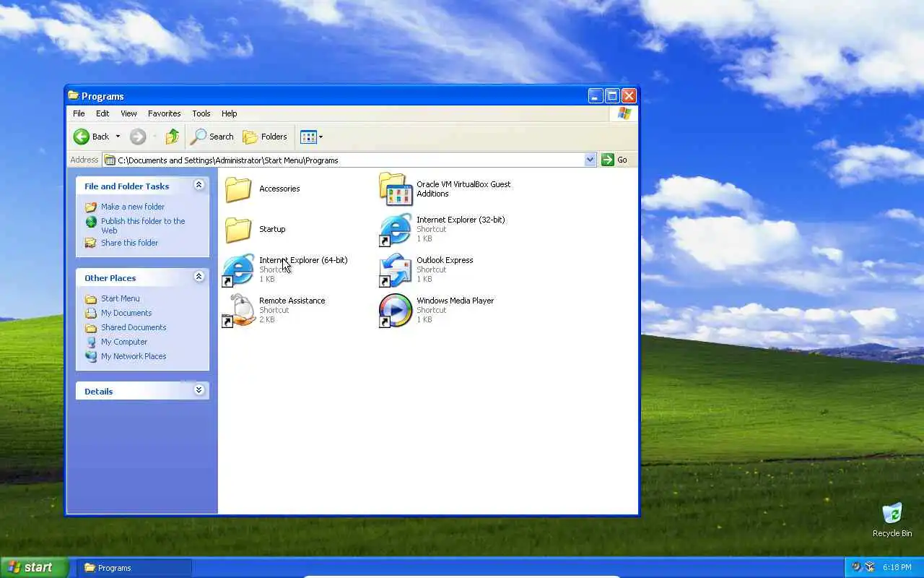The height and width of the screenshot is (578, 924).
Task: Select the Remote Assistance shortcut icon
Action: 238,311
